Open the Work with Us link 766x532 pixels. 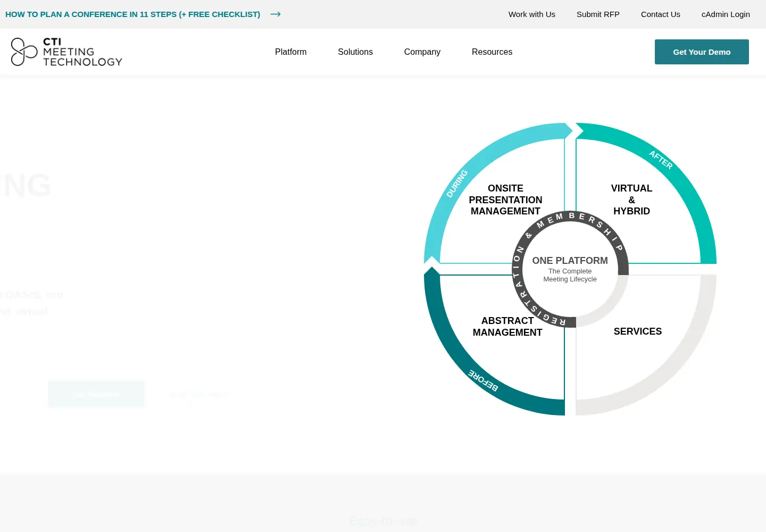point(532,14)
